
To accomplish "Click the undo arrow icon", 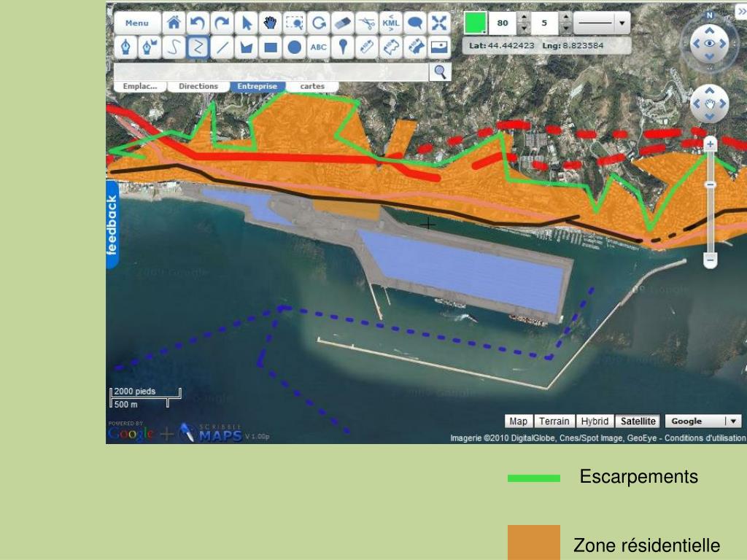I will click(x=198, y=23).
